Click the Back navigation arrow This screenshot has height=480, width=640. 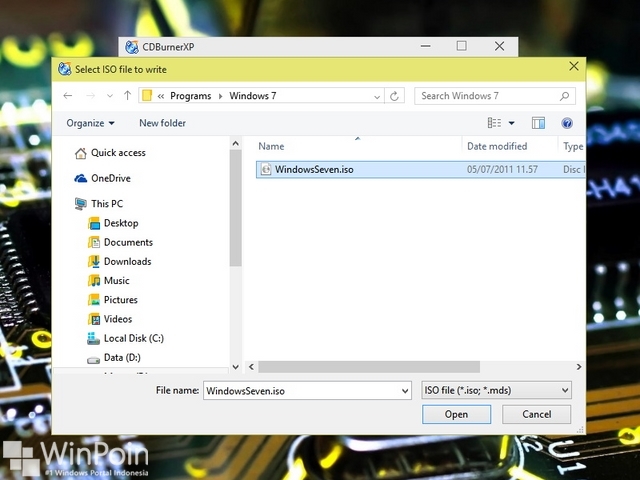(x=68, y=96)
